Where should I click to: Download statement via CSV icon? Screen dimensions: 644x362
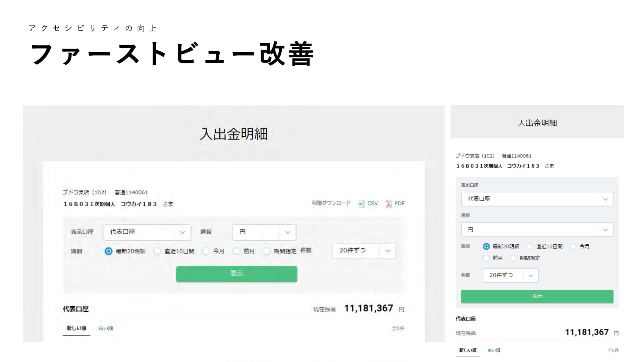tap(362, 203)
